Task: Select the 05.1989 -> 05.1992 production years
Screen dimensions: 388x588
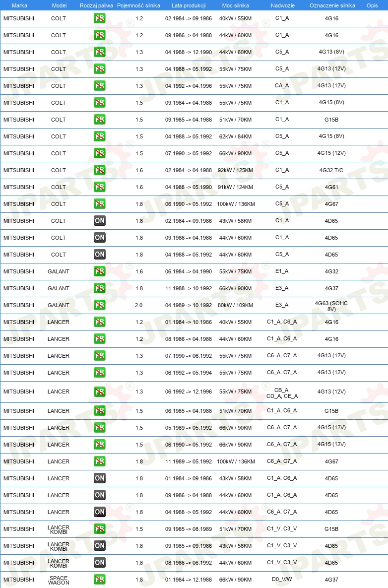Action: 189,428
